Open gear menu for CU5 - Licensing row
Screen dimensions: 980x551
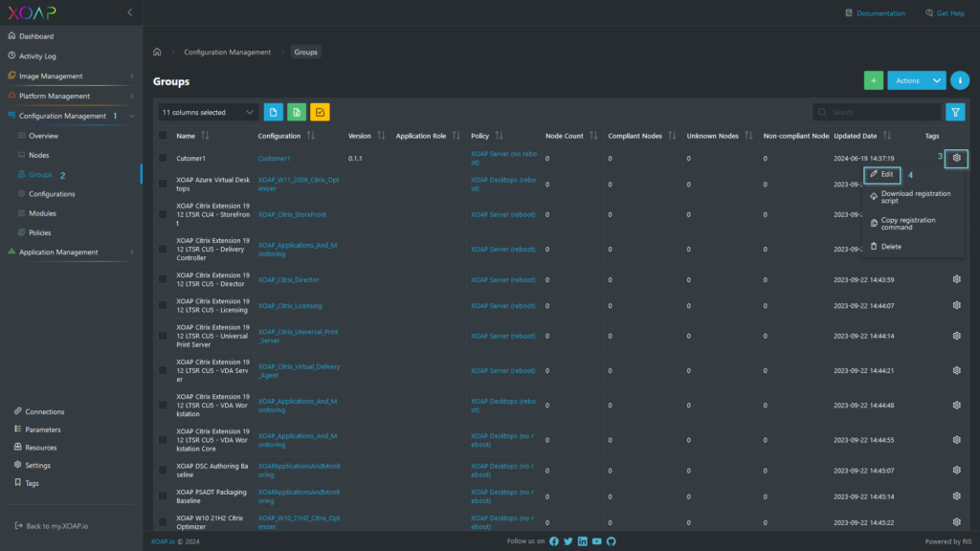click(x=956, y=305)
